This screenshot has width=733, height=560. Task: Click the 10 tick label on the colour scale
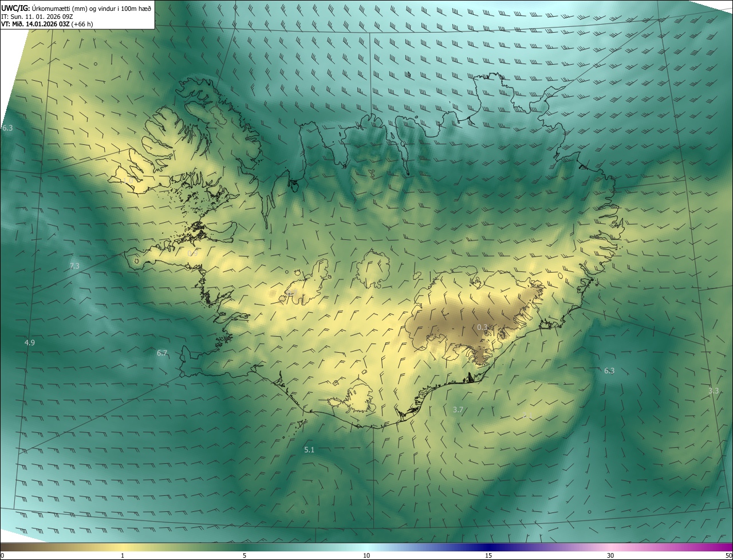tap(366, 555)
